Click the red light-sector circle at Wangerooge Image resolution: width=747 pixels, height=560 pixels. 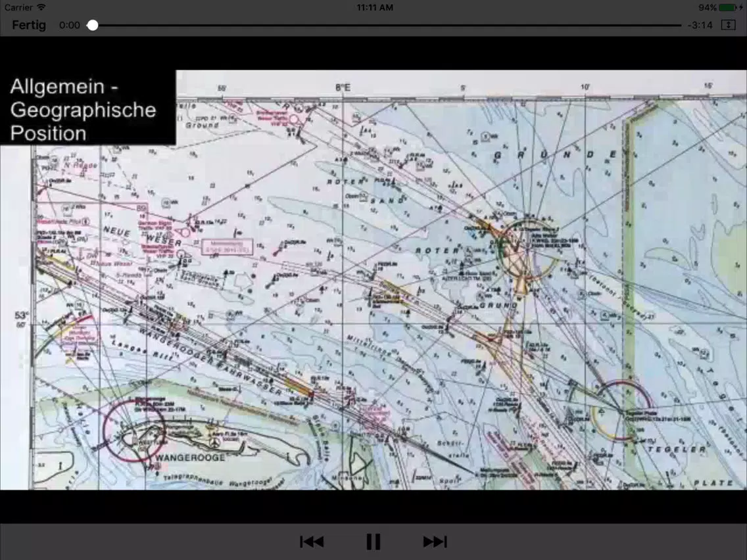[x=134, y=431]
